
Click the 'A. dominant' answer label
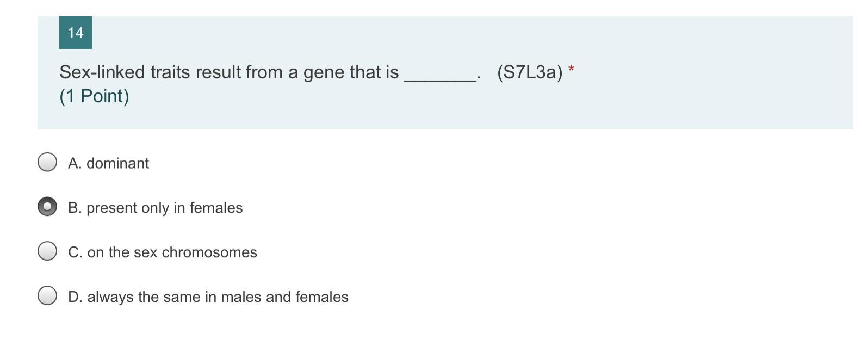108,163
